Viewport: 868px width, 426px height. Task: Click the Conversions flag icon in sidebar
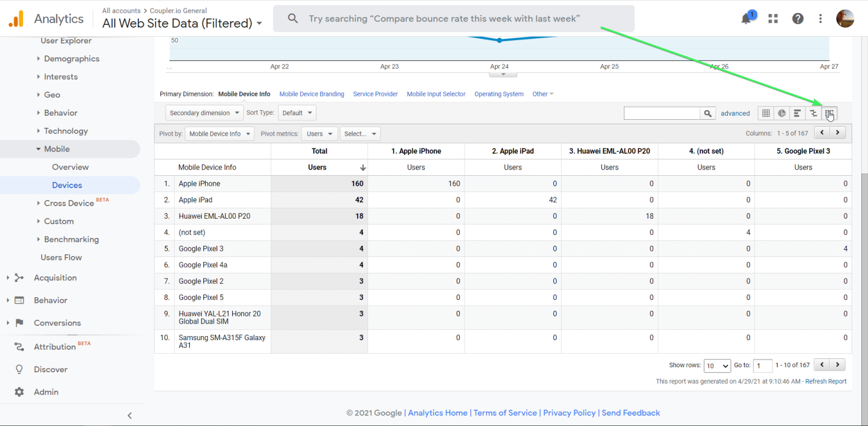(19, 323)
